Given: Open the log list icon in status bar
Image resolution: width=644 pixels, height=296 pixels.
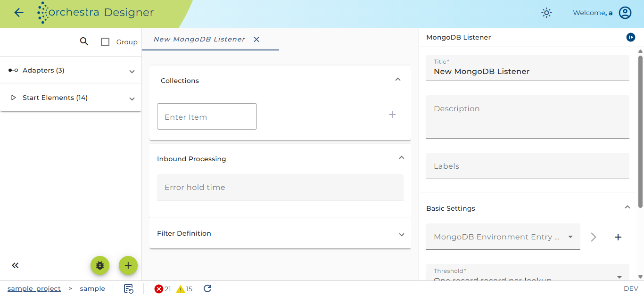Looking at the screenshot, I should (128, 288).
